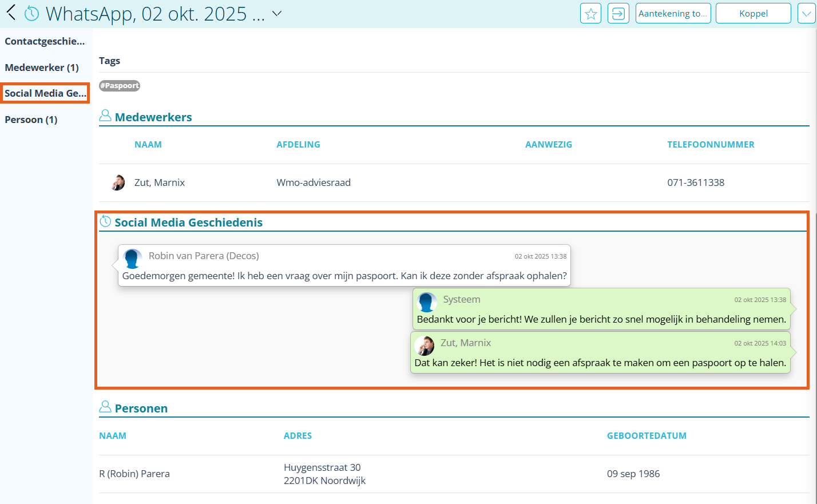Open the more actions chevron next to Koppel
The image size is (817, 504).
806,13
